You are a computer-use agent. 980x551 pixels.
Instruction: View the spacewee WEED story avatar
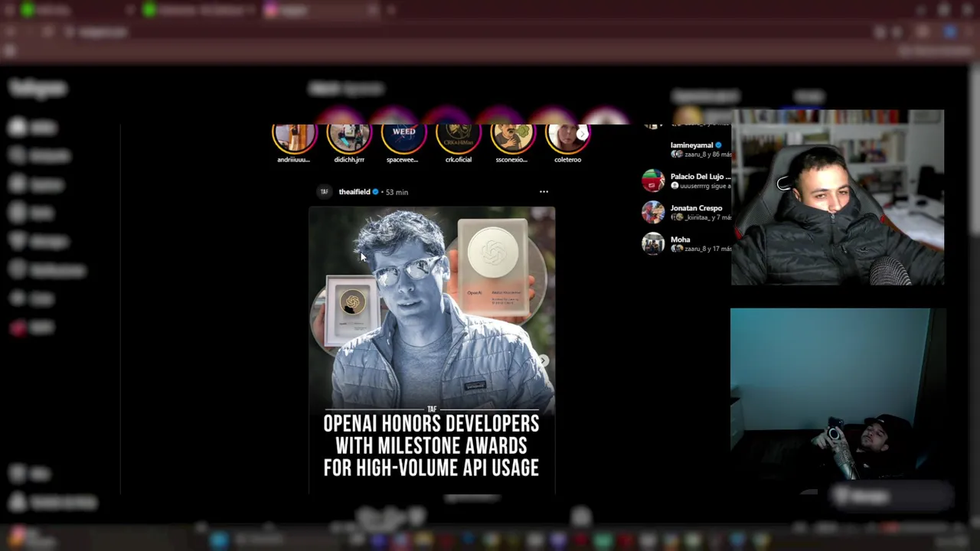point(403,139)
